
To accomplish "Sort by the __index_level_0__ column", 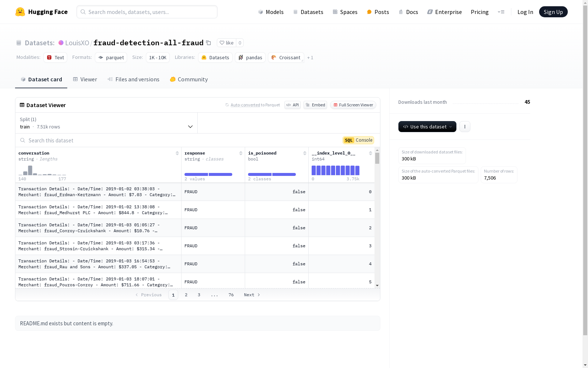I will tap(370, 153).
